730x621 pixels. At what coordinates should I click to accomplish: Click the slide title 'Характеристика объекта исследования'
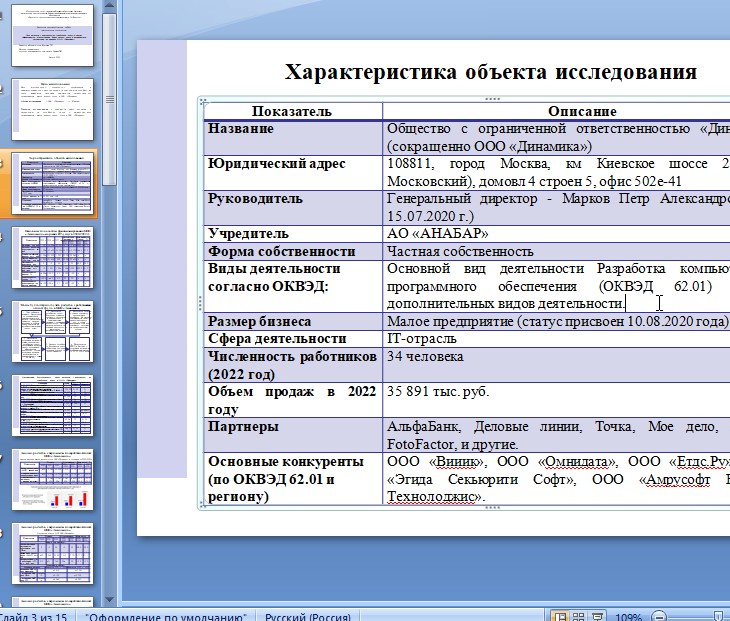[x=491, y=72]
